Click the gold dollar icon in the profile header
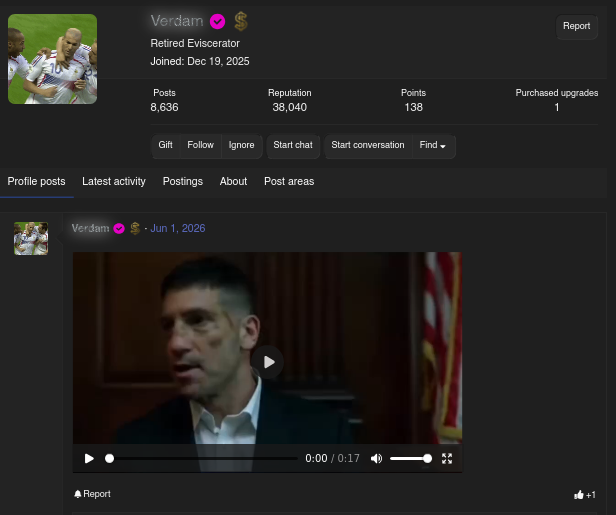The width and height of the screenshot is (616, 515). 241,21
